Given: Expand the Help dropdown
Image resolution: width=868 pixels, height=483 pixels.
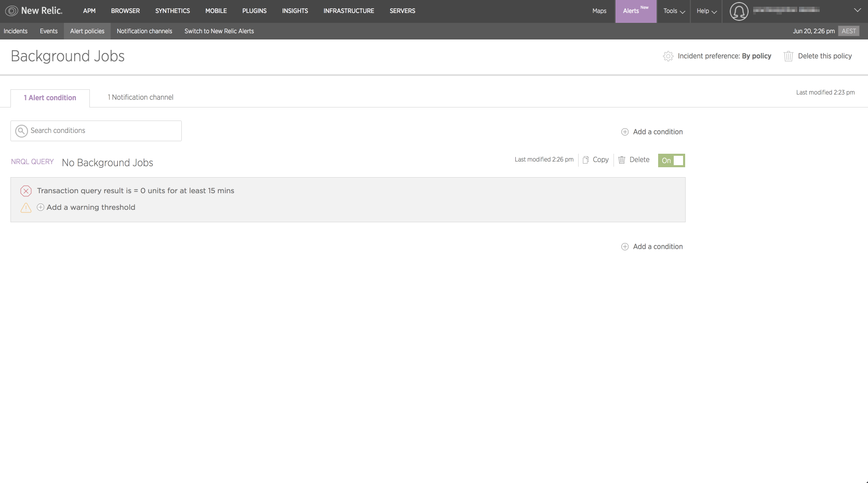Looking at the screenshot, I should 706,11.
